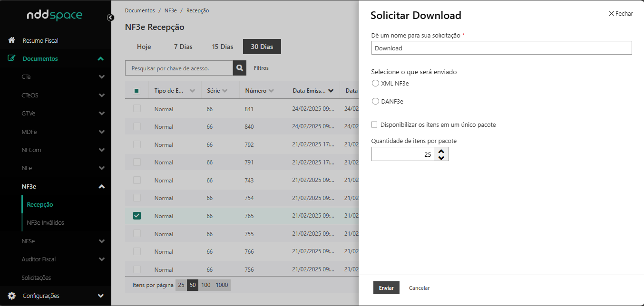The width and height of the screenshot is (644, 306).
Task: Click the request name input field
Action: click(x=501, y=48)
